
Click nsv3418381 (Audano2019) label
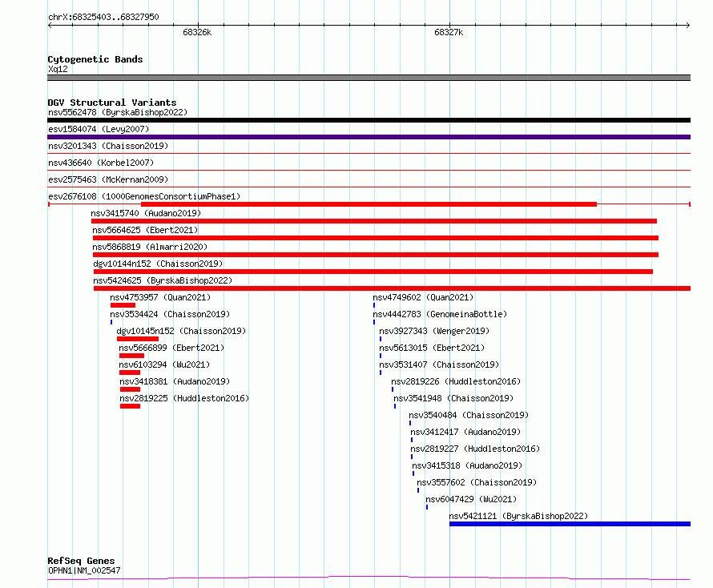(175, 381)
